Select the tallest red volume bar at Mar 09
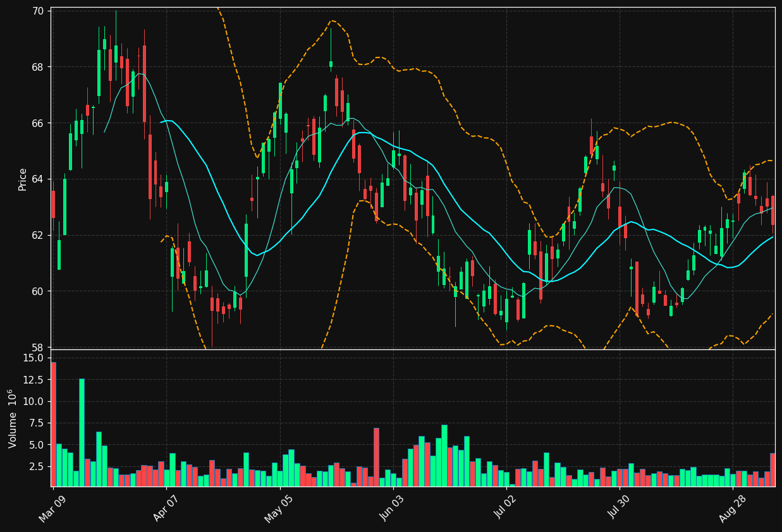Viewport: 782px width, 532px height. point(53,424)
